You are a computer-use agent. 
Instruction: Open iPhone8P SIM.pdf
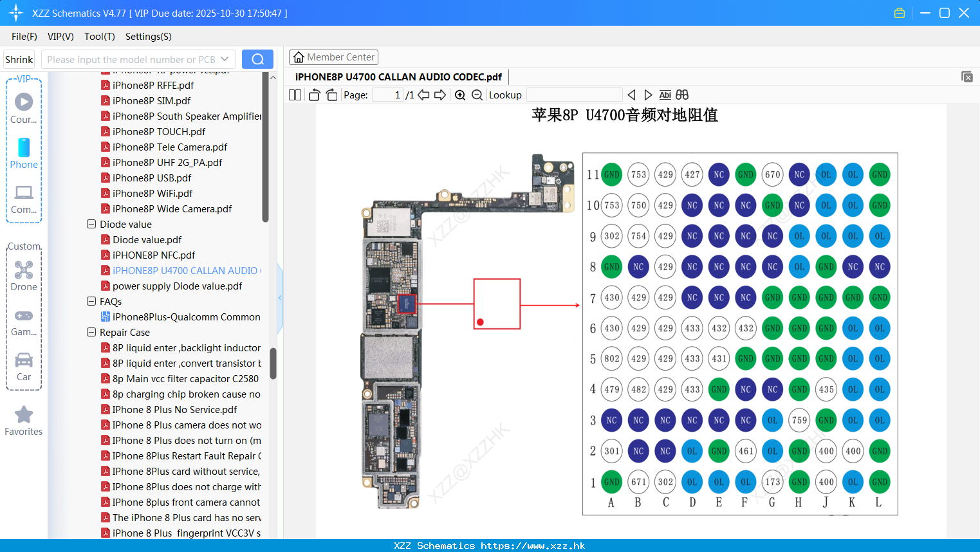click(151, 100)
